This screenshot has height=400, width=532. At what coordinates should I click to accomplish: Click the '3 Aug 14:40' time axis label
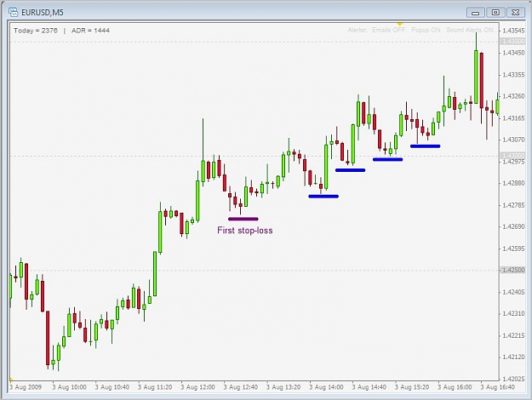pyautogui.click(x=369, y=387)
